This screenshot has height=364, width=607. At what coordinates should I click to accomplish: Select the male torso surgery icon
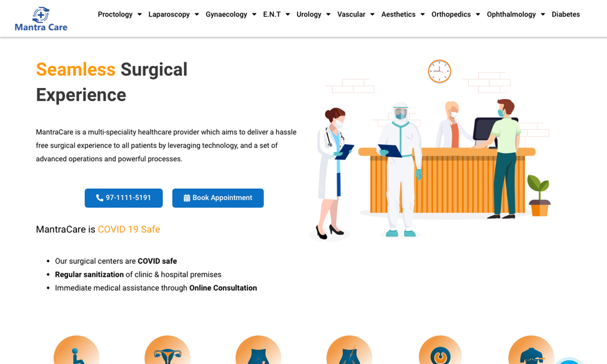(531, 349)
